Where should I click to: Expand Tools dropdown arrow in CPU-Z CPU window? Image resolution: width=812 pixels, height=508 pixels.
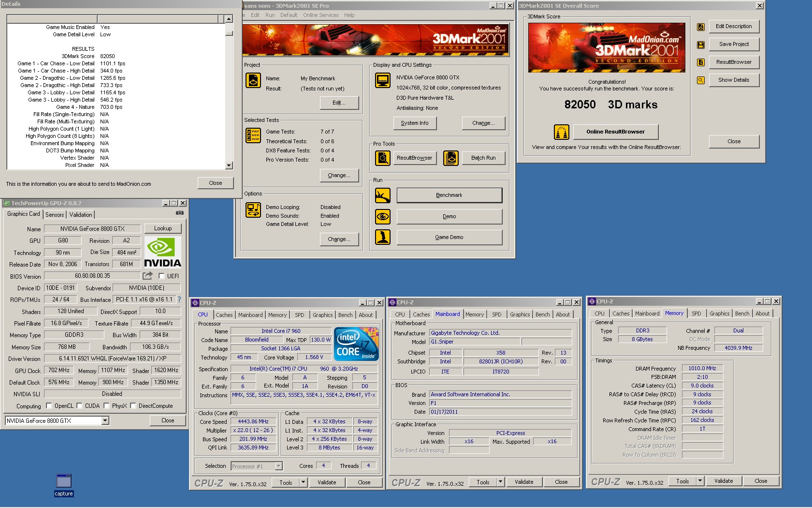tap(303, 482)
